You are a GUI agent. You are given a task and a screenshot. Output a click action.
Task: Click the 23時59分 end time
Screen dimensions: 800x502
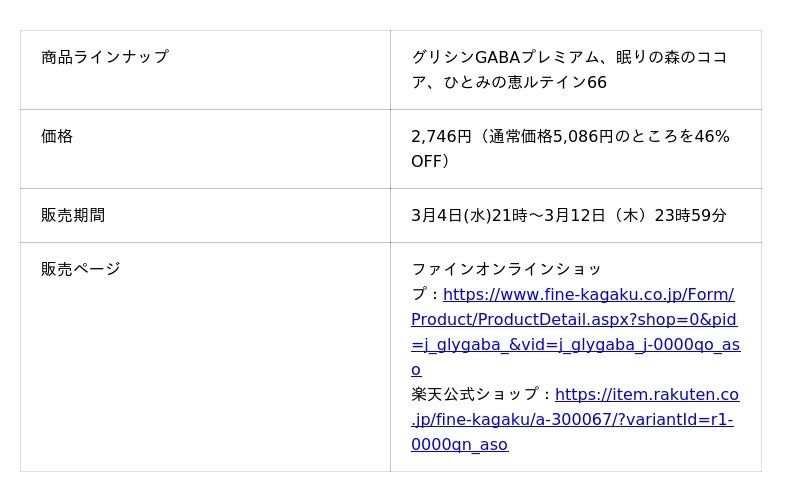point(690,215)
